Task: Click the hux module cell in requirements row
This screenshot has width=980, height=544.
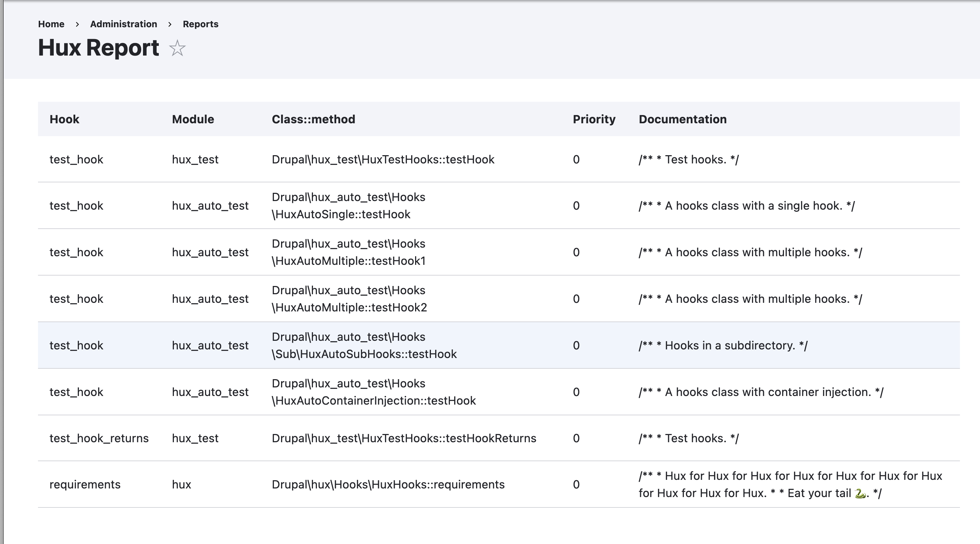Action: 181,484
